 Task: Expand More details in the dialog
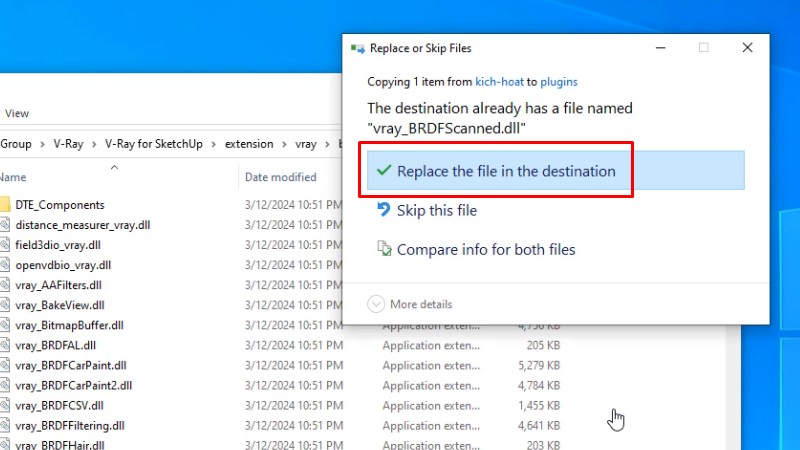[x=410, y=304]
